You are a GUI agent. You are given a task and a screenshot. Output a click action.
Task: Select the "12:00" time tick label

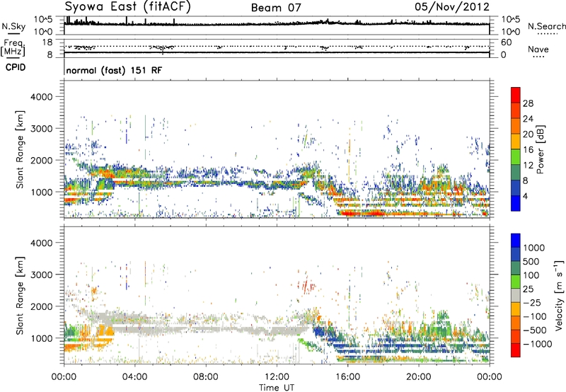277,377
